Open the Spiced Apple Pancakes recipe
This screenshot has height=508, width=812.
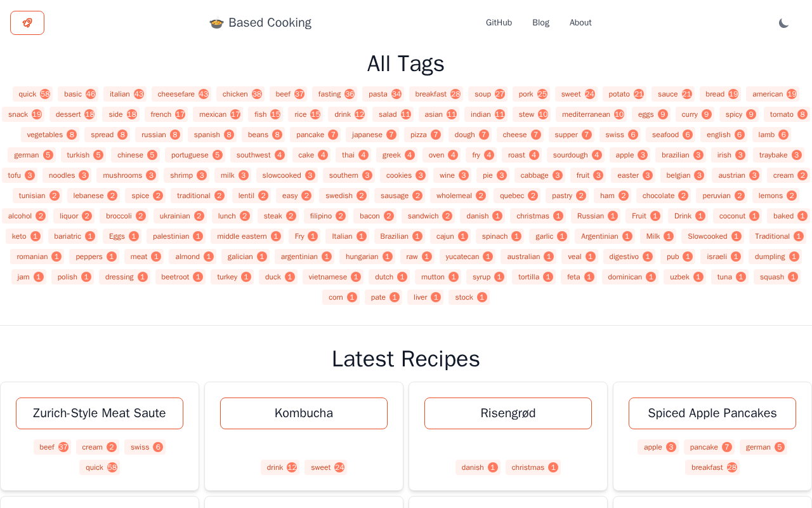point(712,413)
